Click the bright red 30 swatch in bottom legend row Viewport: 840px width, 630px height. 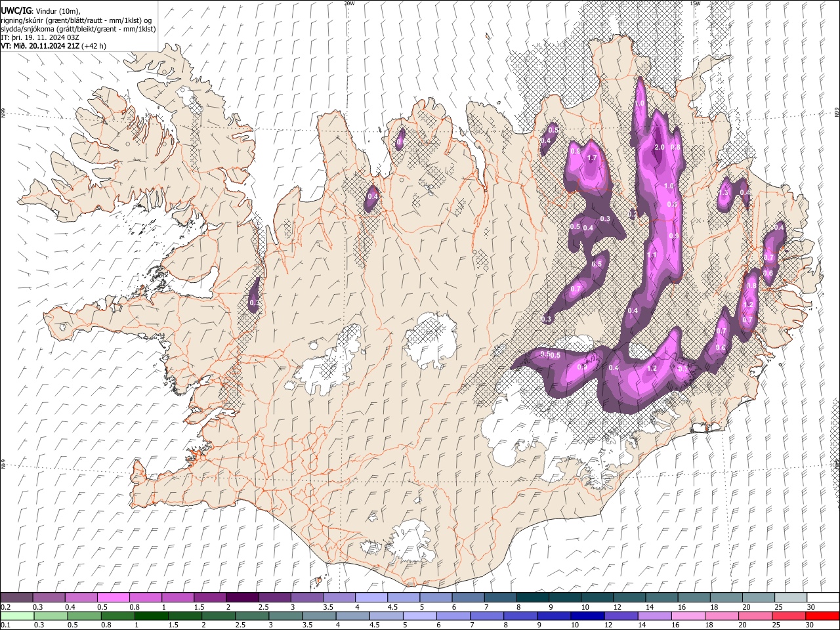click(x=822, y=616)
